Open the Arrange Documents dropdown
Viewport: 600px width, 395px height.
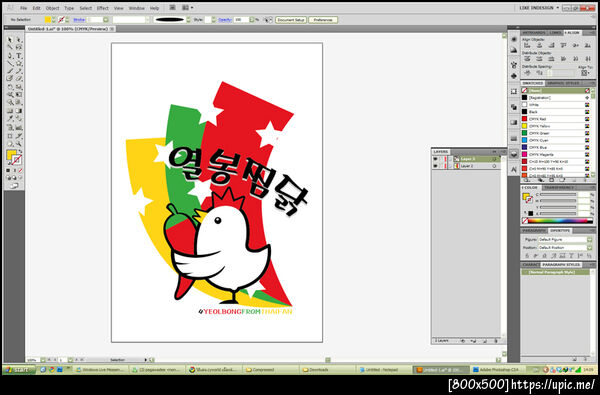(x=188, y=8)
